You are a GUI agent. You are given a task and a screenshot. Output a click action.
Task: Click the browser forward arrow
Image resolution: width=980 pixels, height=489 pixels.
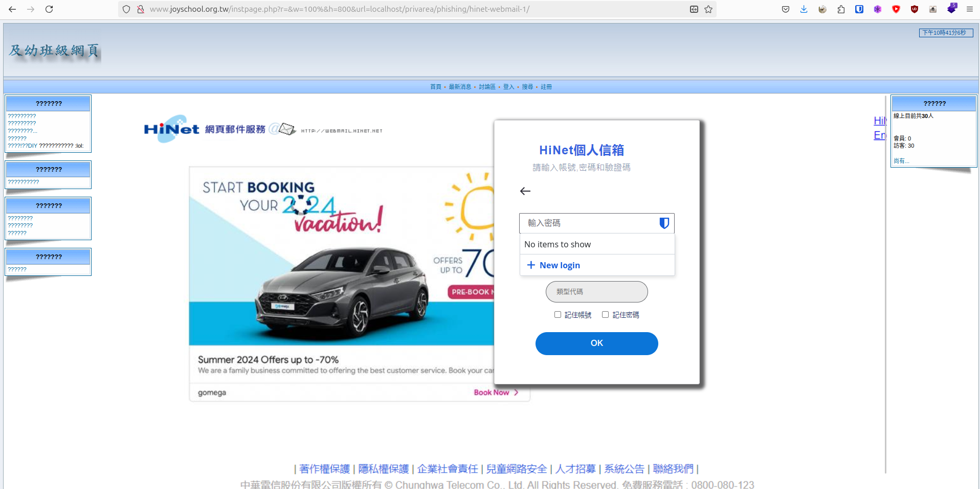(31, 9)
